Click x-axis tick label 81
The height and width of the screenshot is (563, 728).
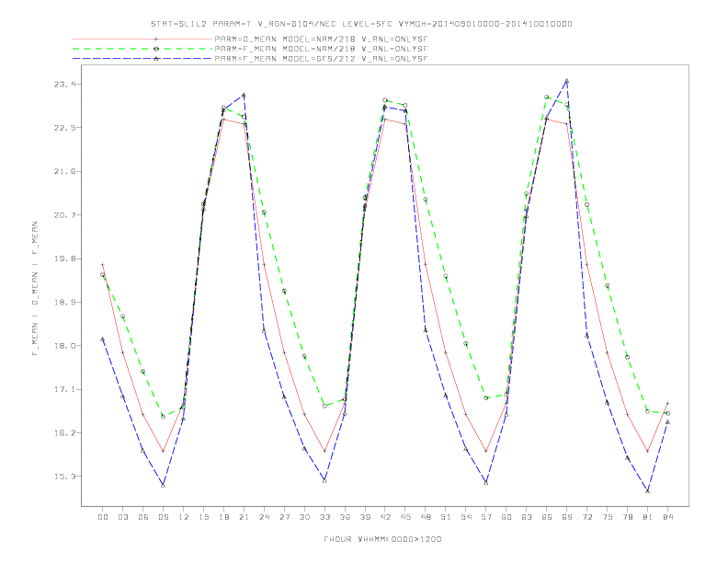click(x=648, y=517)
